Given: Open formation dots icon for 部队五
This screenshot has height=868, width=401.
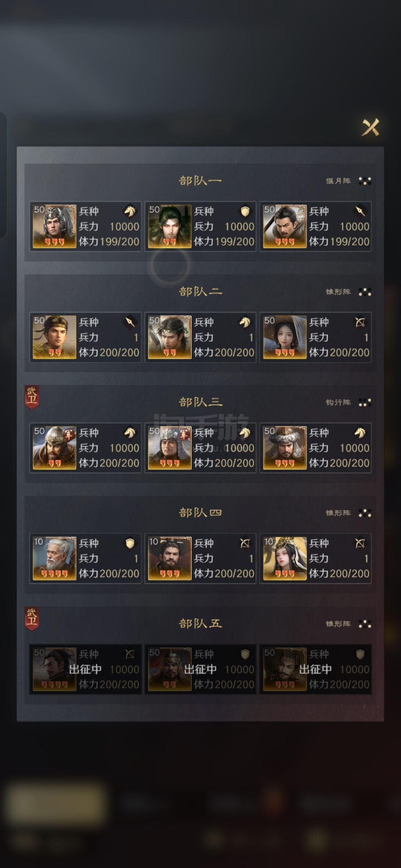Looking at the screenshot, I should coord(365,624).
